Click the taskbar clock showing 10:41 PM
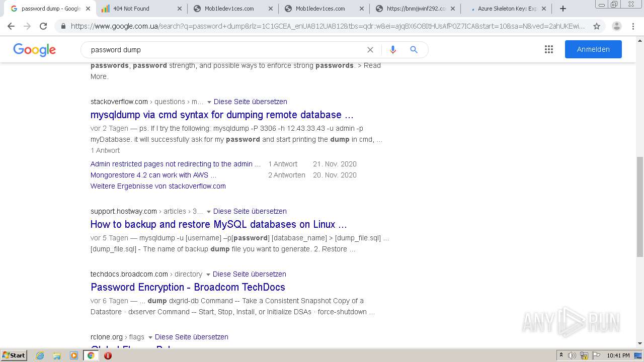 point(618,355)
